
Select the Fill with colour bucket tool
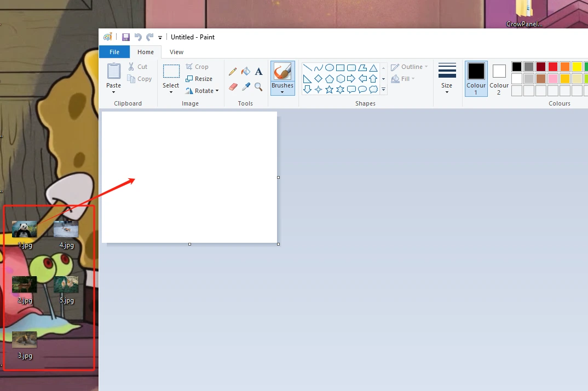pos(246,72)
